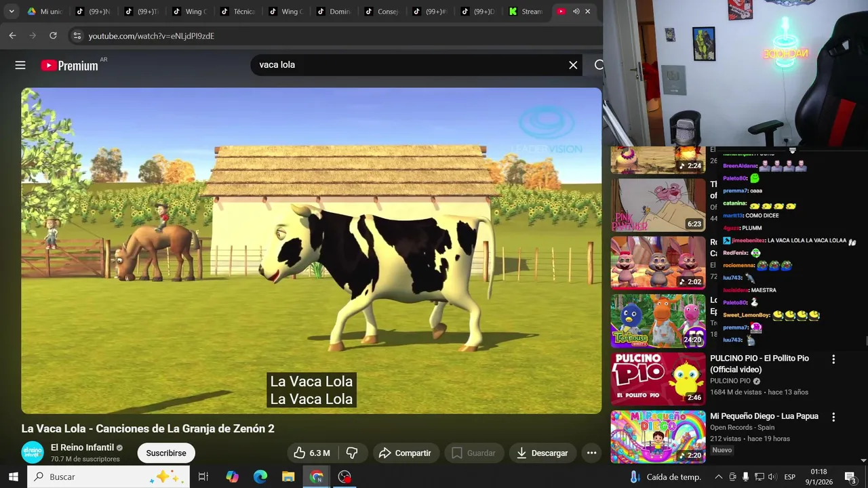Switch to the '(99+)N' TikTok tab
The image size is (868, 488).
(92, 12)
